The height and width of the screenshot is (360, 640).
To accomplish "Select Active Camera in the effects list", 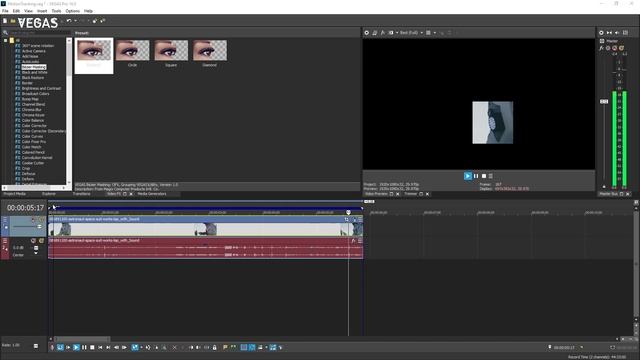I will 33,51.
